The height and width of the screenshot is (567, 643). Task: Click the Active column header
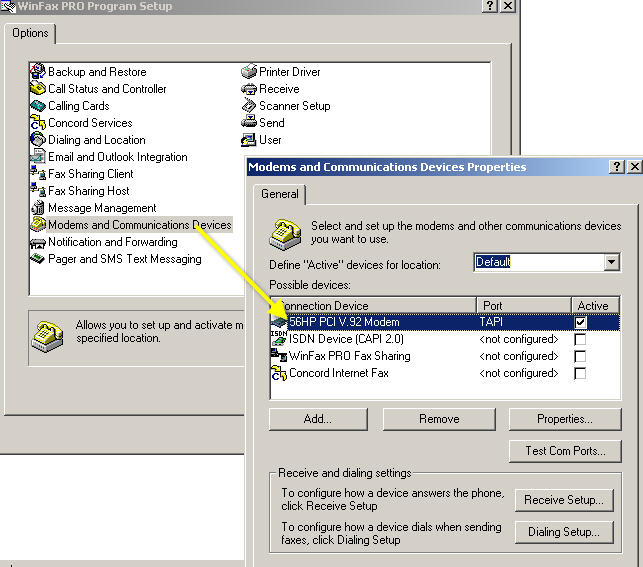(595, 305)
